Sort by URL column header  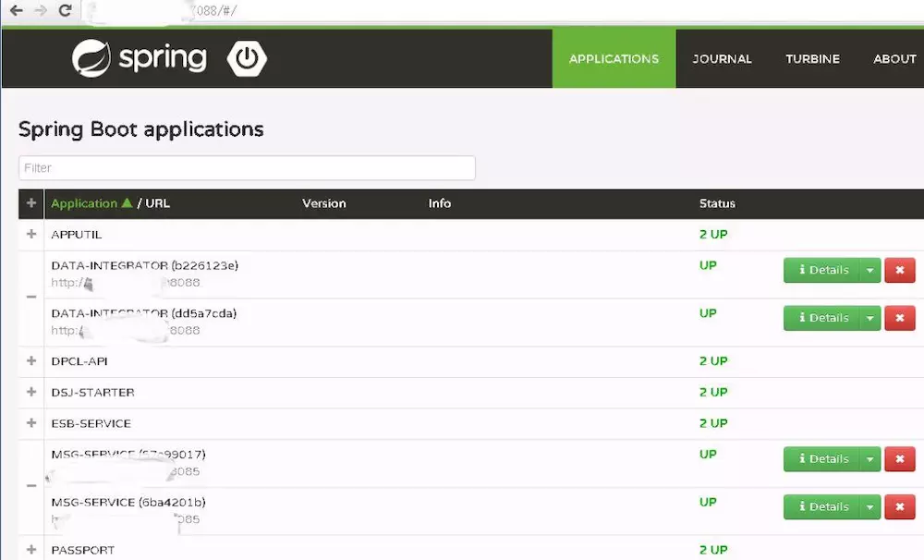pyautogui.click(x=157, y=202)
